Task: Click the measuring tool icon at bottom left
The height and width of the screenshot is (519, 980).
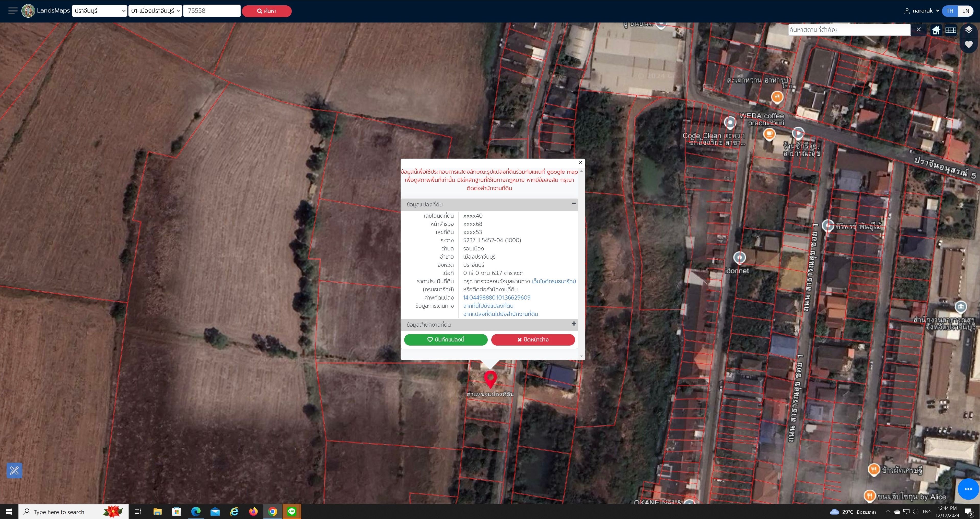Action: point(15,471)
